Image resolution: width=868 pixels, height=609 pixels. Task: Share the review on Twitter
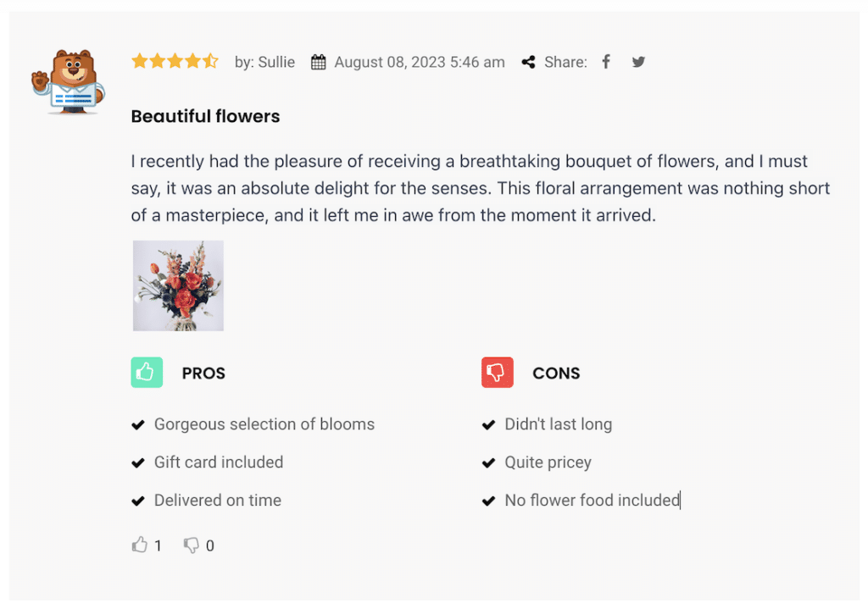click(x=637, y=62)
